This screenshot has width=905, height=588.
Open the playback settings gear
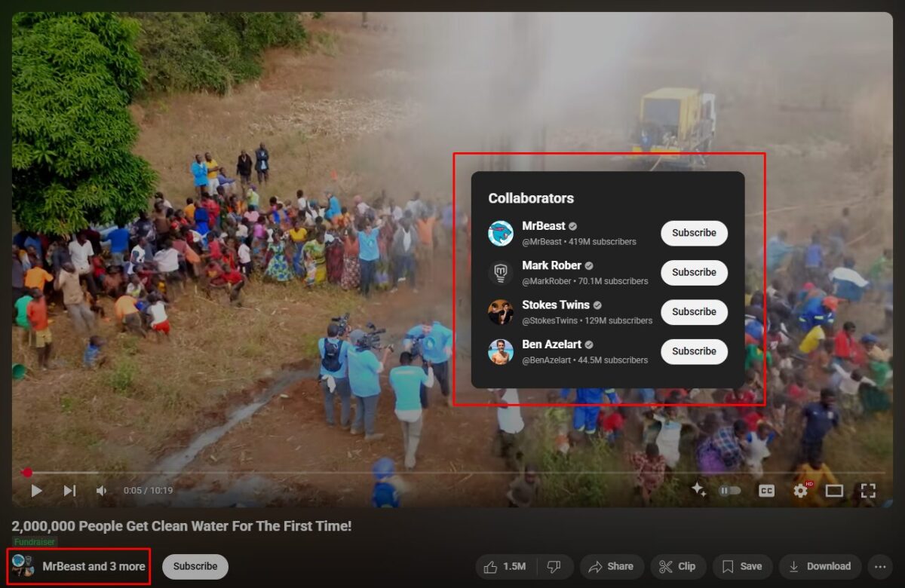click(x=799, y=490)
